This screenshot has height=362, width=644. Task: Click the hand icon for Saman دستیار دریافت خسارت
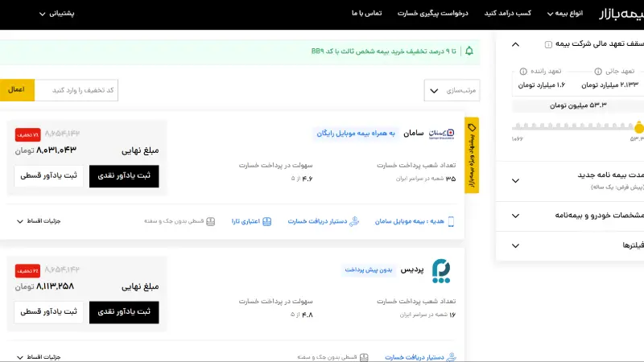pyautogui.click(x=354, y=222)
